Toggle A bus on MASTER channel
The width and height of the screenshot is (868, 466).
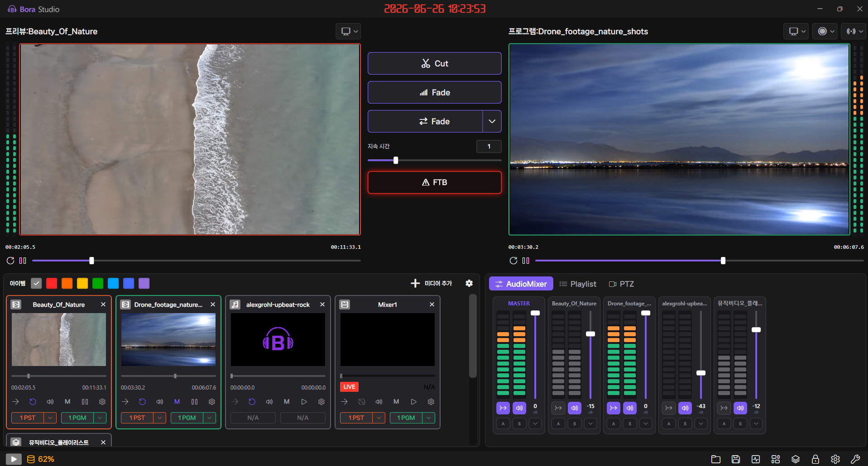(x=503, y=423)
